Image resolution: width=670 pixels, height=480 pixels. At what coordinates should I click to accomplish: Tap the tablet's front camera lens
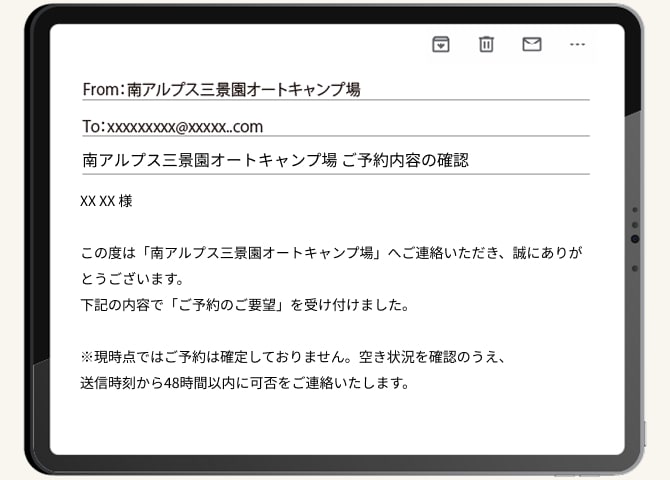635,240
